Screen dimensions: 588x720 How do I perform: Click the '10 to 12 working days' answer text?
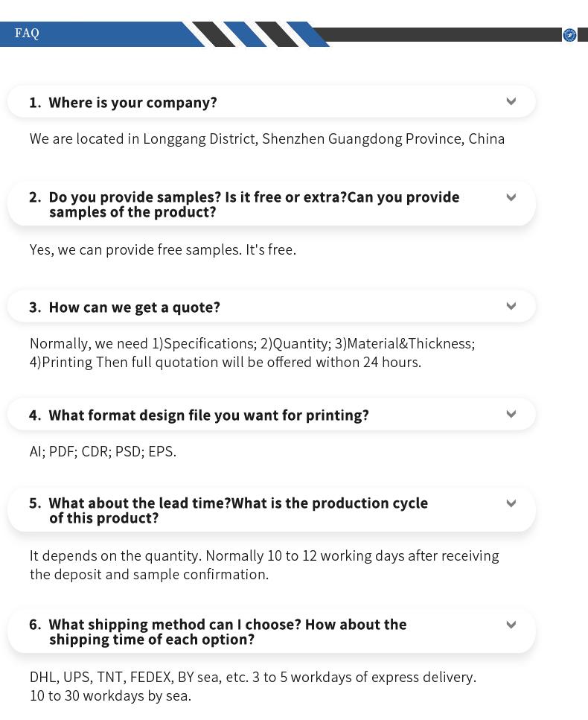point(264,565)
